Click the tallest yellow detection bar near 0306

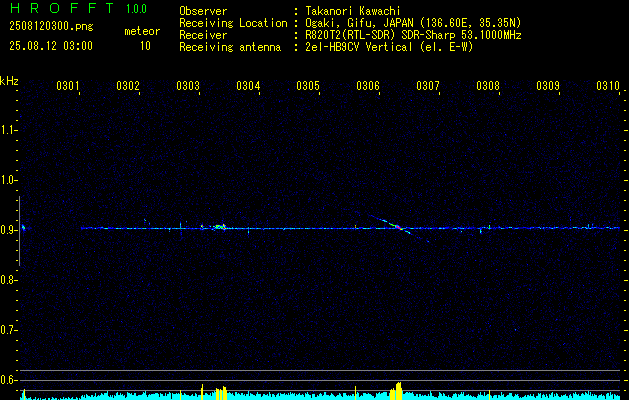(398, 391)
